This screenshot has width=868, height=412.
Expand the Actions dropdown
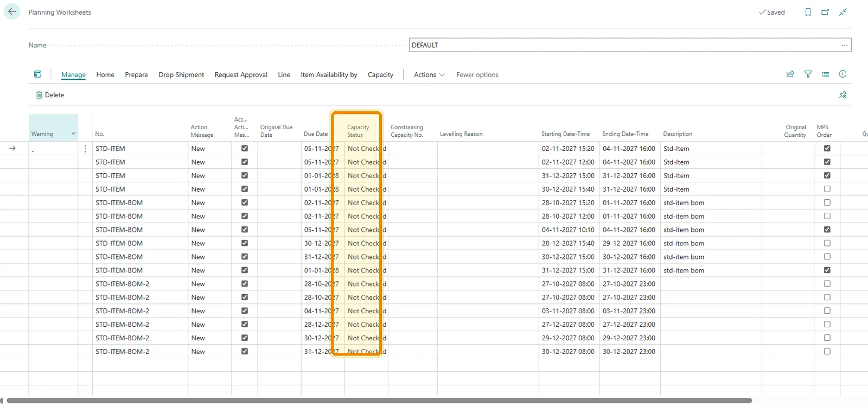coord(429,75)
